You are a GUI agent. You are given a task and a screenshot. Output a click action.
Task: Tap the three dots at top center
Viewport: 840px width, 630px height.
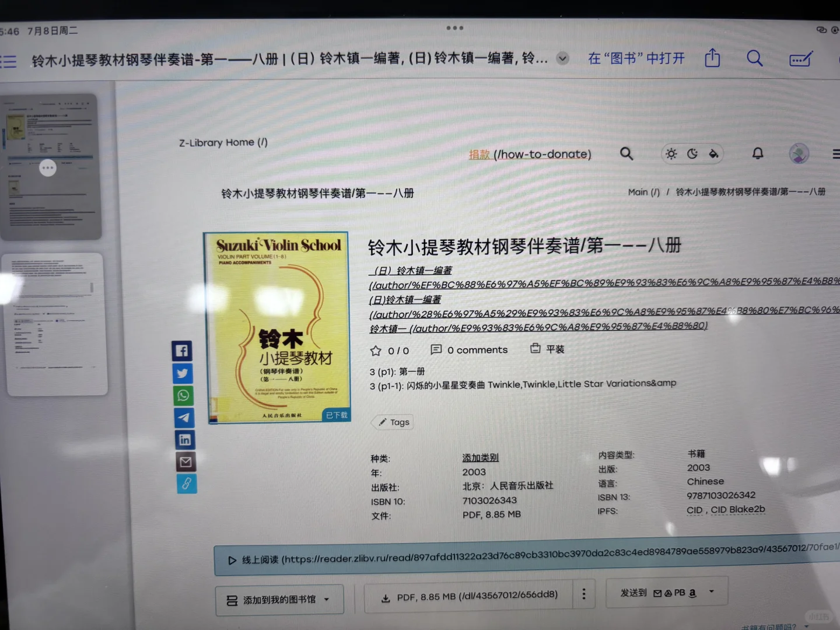455,27
